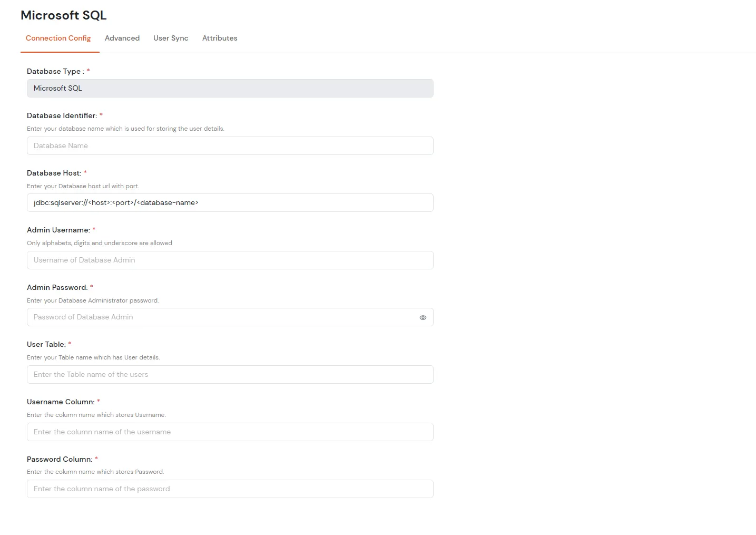
Task: Click the 'User Table:' label
Action: 46,344
